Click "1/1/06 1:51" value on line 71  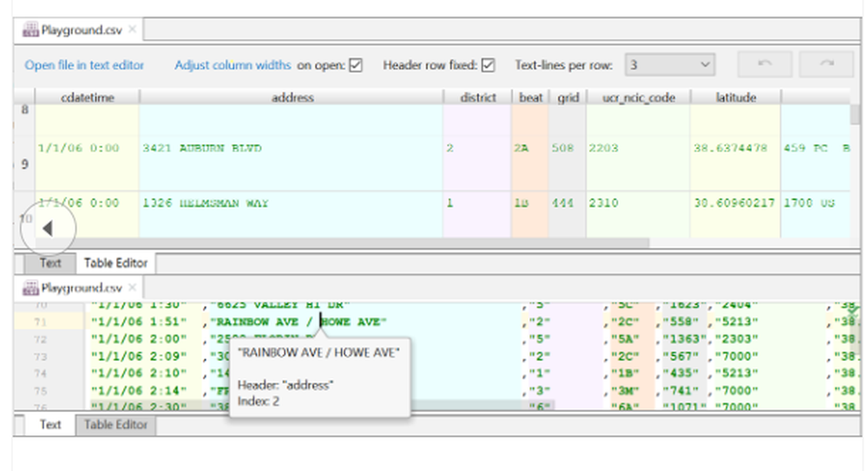point(139,322)
